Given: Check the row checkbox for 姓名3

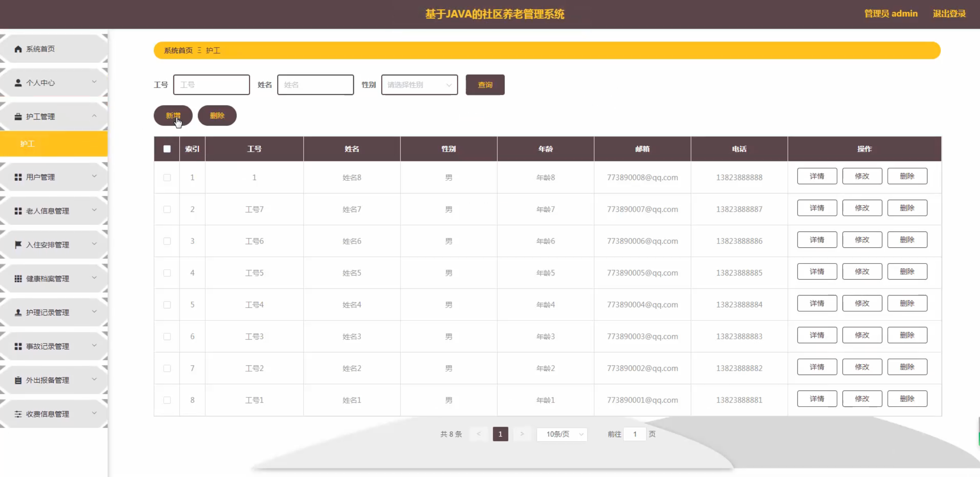Looking at the screenshot, I should click(x=167, y=337).
